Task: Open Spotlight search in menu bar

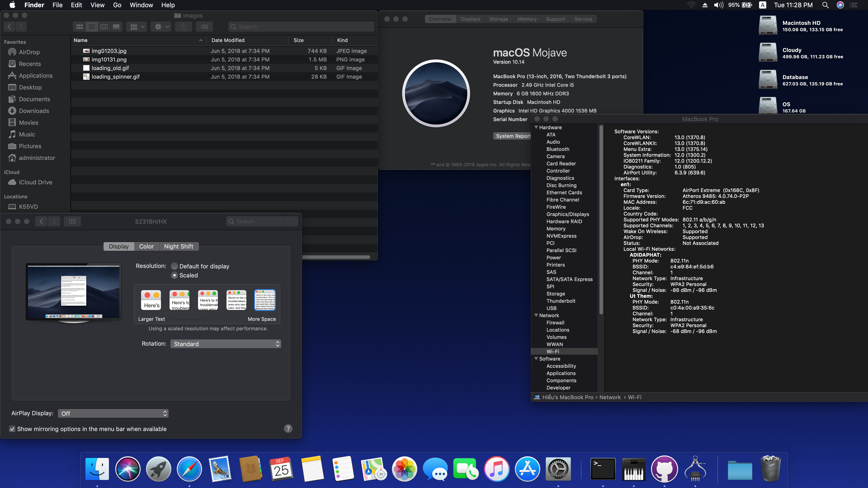Action: 825,5
